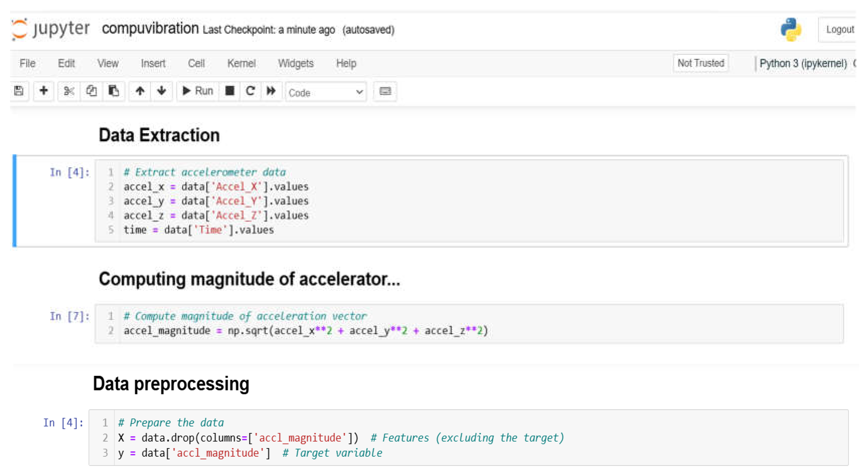868x475 pixels.
Task: Paste cells below icon
Action: click(x=113, y=91)
